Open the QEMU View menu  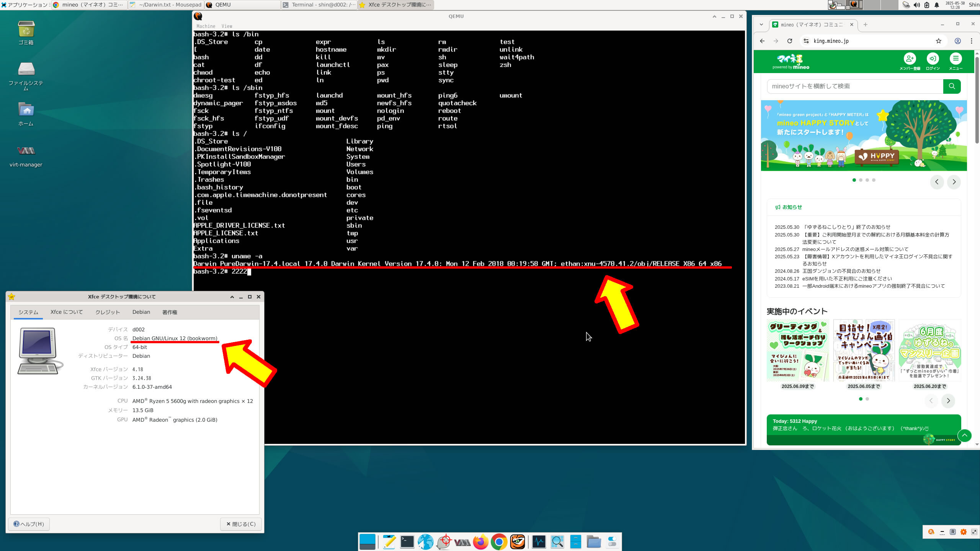(227, 26)
